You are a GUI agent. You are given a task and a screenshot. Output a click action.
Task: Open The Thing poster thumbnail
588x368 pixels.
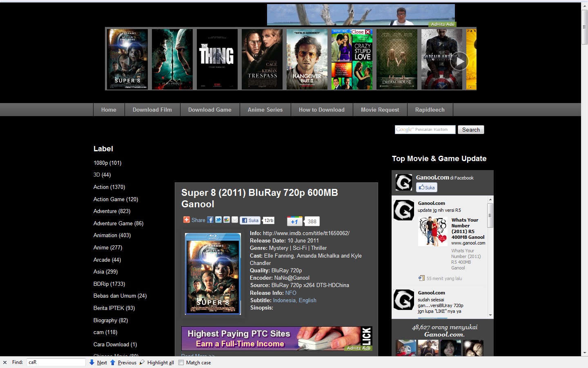217,59
